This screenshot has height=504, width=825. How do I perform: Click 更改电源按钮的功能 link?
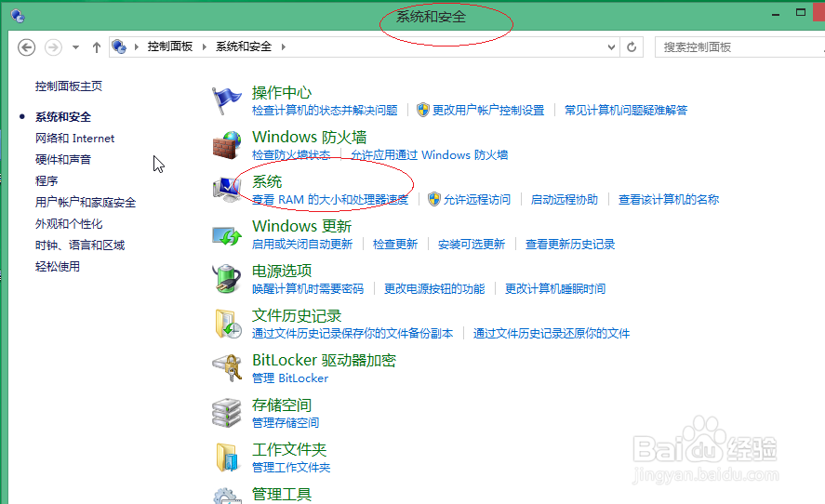[434, 289]
